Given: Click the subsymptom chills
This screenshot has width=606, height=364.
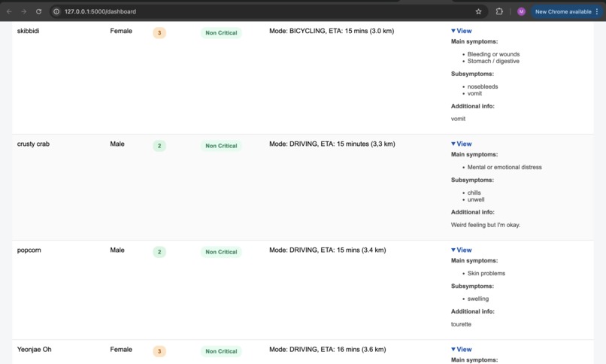Looking at the screenshot, I should click(x=474, y=193).
